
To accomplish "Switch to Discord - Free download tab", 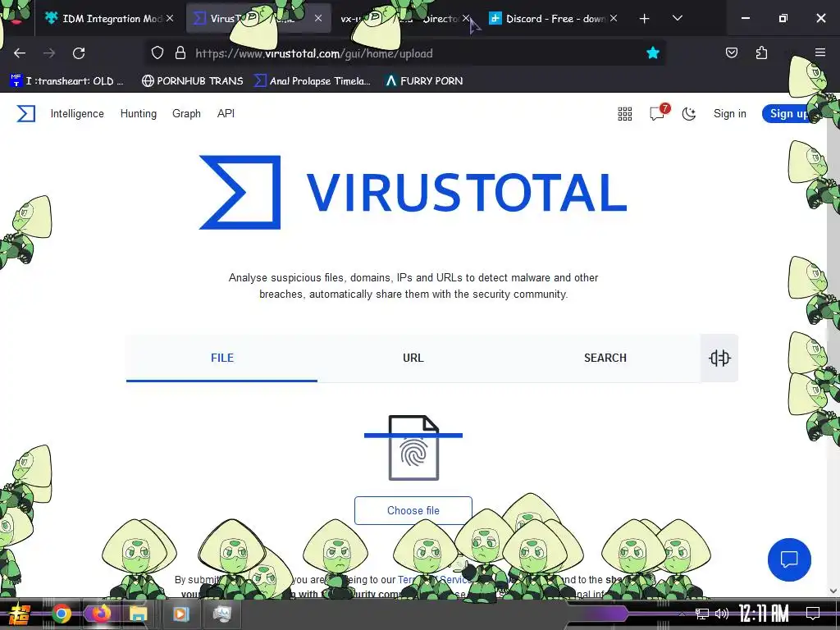I will point(553,19).
